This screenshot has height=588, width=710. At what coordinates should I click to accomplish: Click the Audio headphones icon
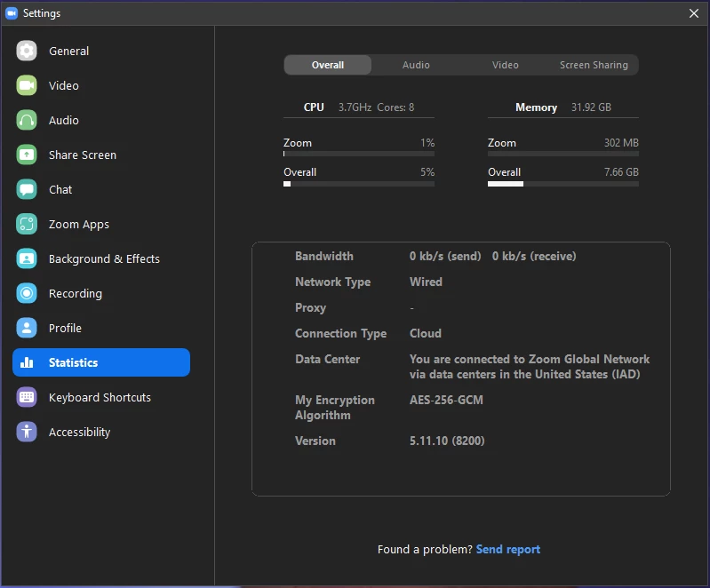pos(27,121)
